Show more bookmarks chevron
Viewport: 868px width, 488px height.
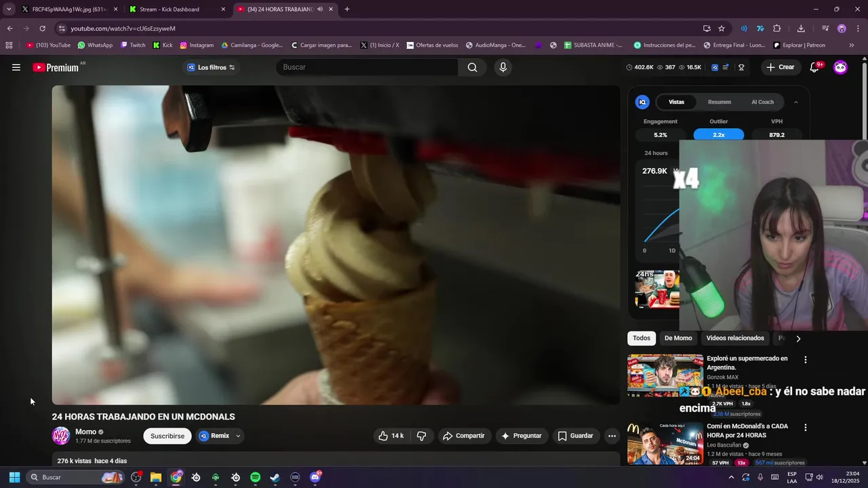852,45
